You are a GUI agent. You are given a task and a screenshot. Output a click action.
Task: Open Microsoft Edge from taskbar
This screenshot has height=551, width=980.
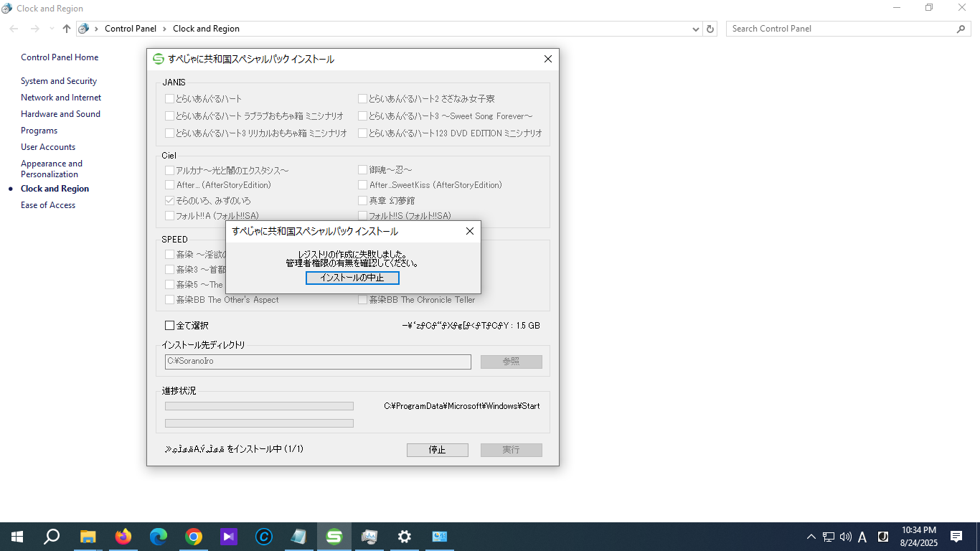(x=159, y=537)
